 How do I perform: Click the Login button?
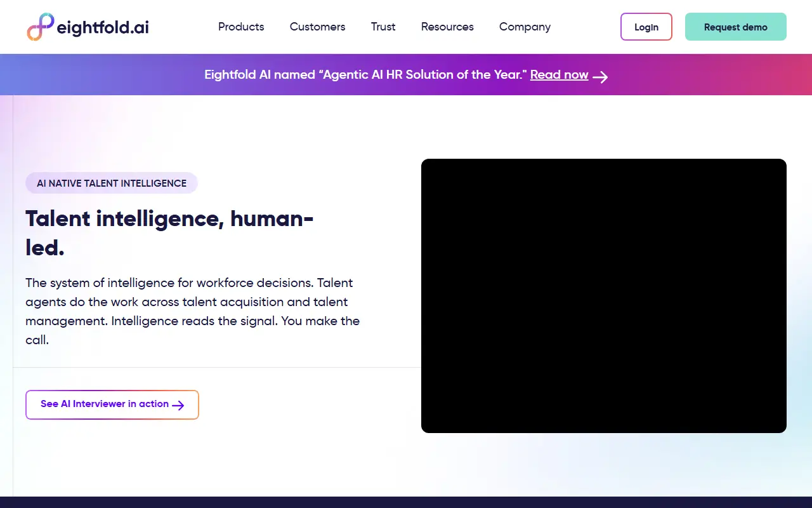[x=646, y=27]
